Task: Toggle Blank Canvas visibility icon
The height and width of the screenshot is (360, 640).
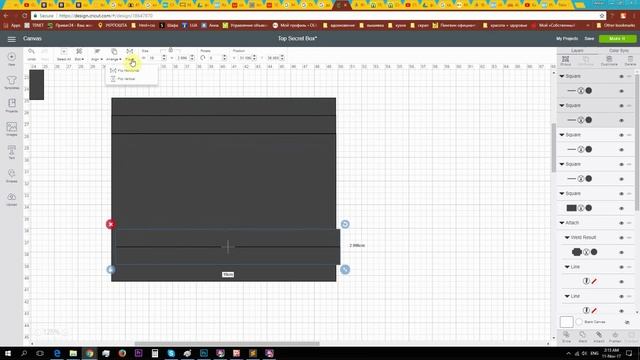Action: (x=627, y=322)
